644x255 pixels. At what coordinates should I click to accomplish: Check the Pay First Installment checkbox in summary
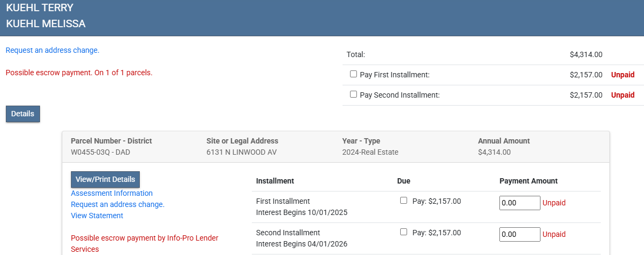353,74
